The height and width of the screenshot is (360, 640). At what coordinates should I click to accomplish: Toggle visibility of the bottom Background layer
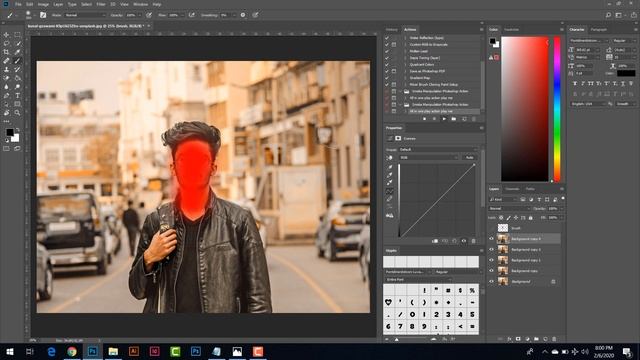tap(491, 281)
